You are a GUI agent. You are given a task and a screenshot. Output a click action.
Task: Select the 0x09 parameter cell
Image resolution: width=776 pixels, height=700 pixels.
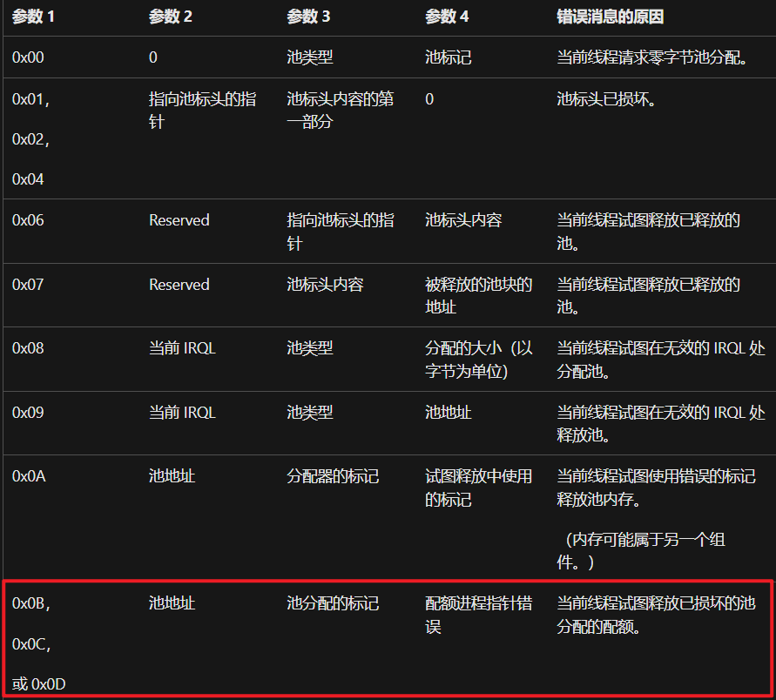tap(28, 413)
